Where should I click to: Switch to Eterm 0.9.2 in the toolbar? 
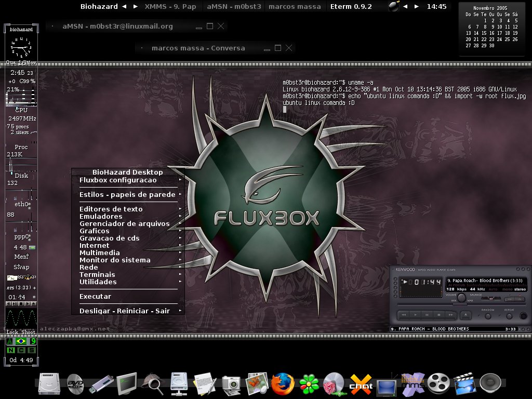(351, 6)
